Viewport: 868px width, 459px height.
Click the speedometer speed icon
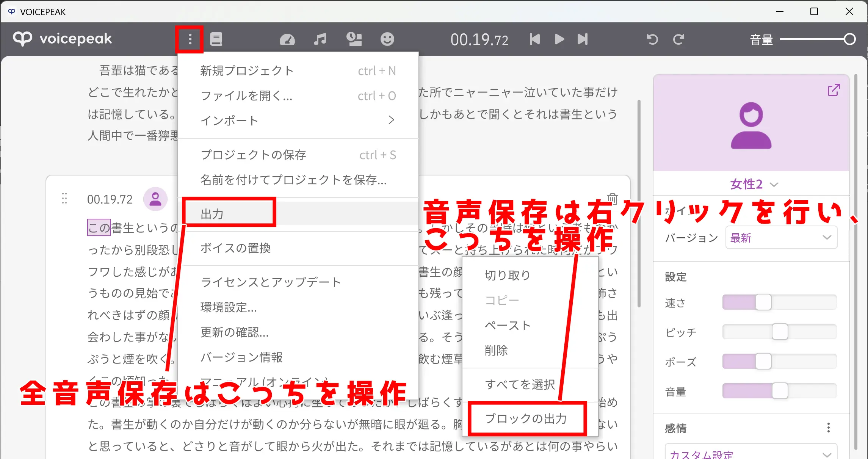pos(287,39)
